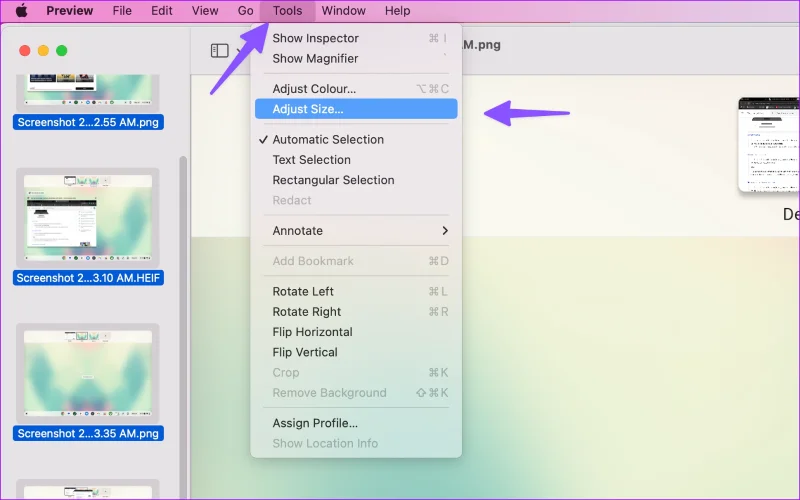Choose Flip Vertical
Screen dimensions: 800x500
coord(356,353)
